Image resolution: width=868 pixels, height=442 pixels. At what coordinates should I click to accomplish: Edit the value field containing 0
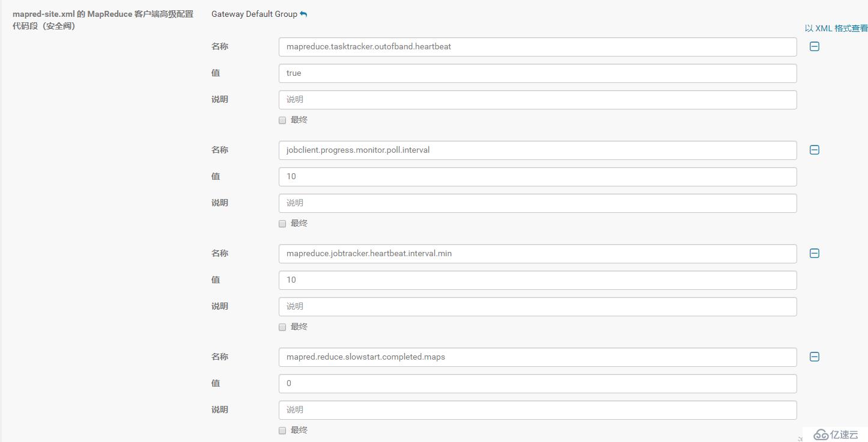coord(538,384)
